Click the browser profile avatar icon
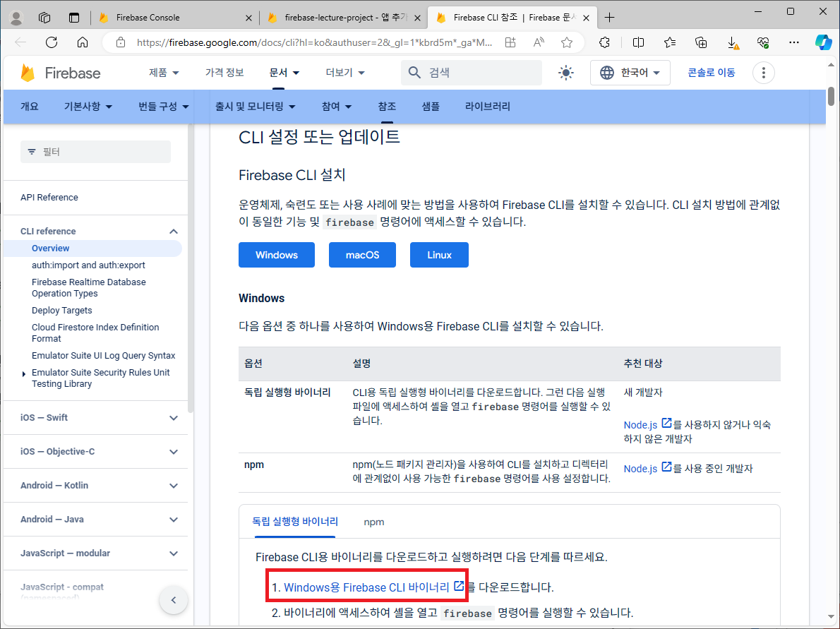840x629 pixels. pos(16,18)
